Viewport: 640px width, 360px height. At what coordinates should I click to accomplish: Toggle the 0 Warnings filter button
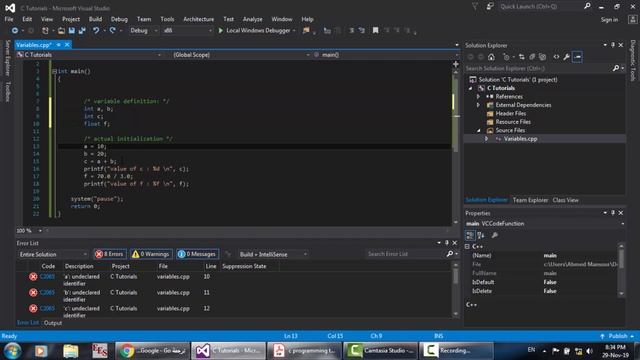pyautogui.click(x=151, y=254)
